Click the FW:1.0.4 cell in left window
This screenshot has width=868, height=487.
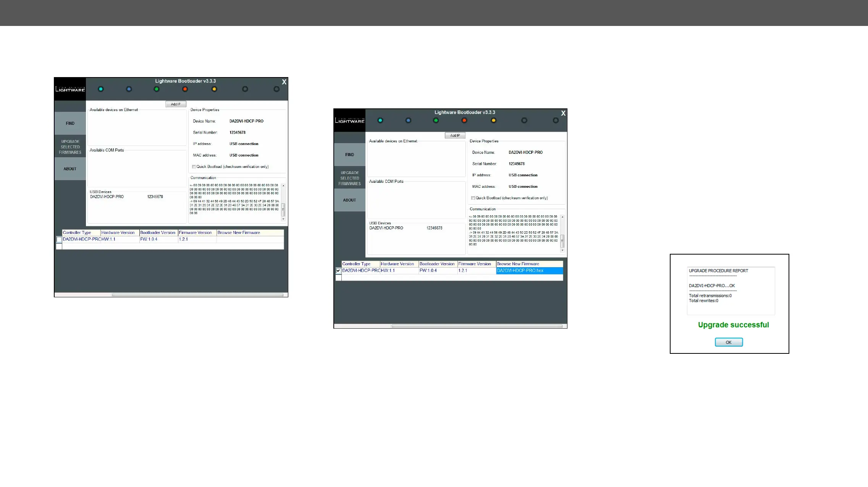click(158, 240)
